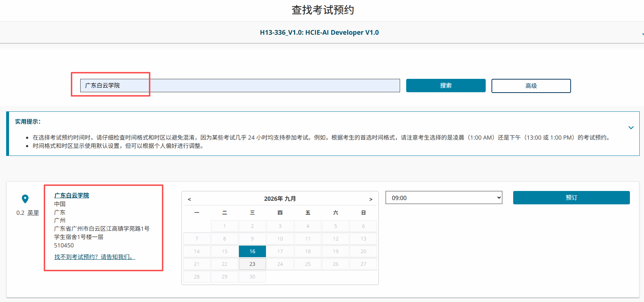Click weekday header 日 in calendar
Viewport: 644px width, 302px height.
(x=364, y=213)
